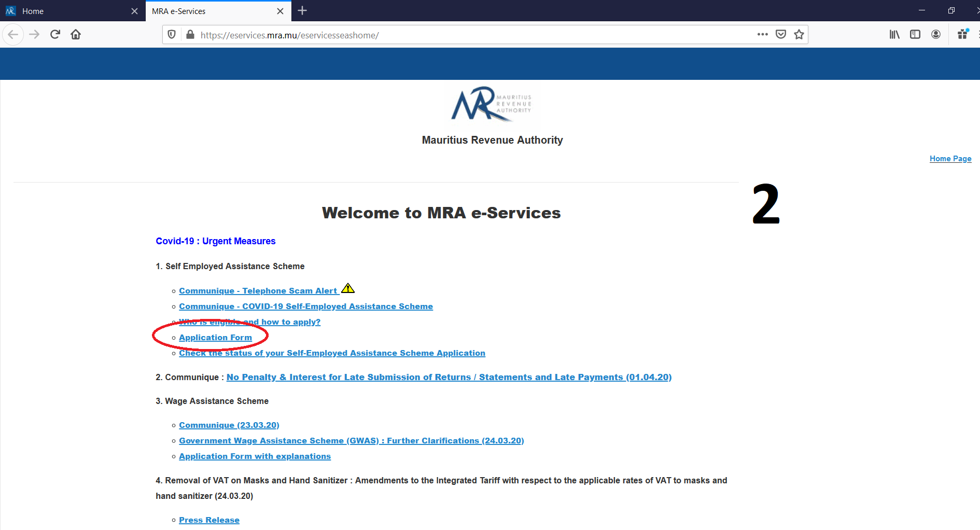The height and width of the screenshot is (530, 980).
Task: Open GWAS Further Clarifications (24.03.20) link
Action: point(352,441)
